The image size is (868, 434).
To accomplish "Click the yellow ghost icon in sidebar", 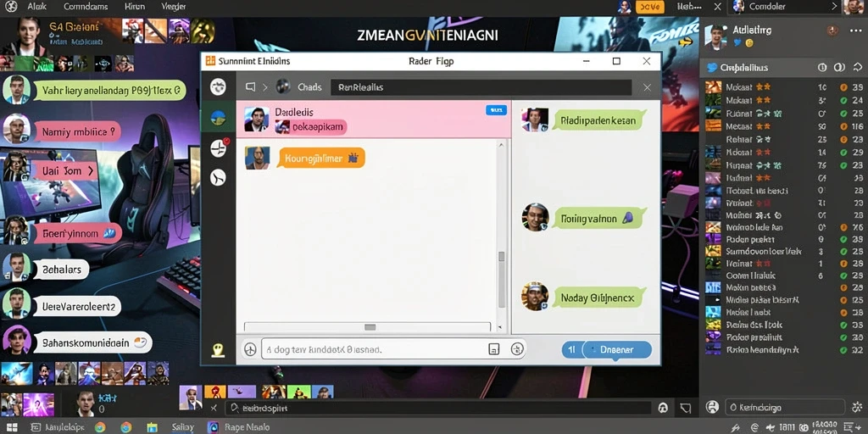I will (218, 349).
